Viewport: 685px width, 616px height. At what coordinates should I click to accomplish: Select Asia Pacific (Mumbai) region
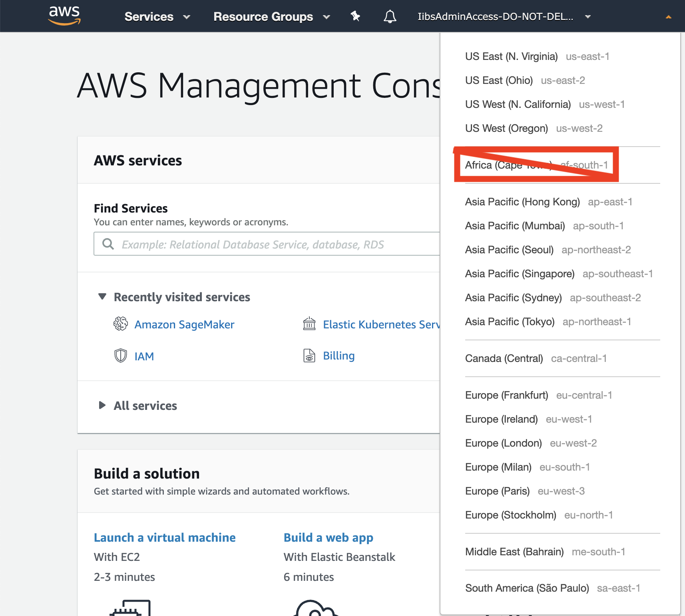544,226
